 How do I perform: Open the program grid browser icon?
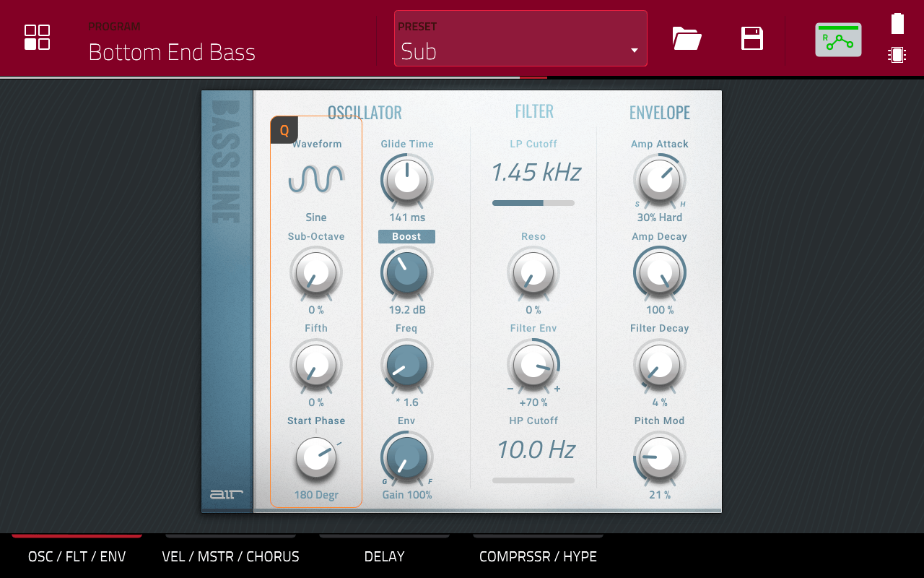point(37,38)
